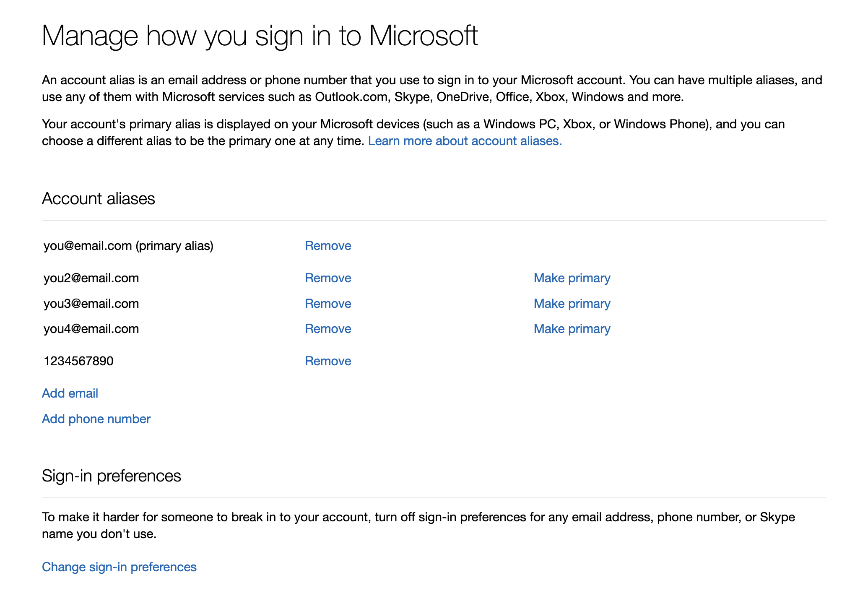Select the 1234567890 phone number text
Screen dimensions: 868x614
point(78,361)
